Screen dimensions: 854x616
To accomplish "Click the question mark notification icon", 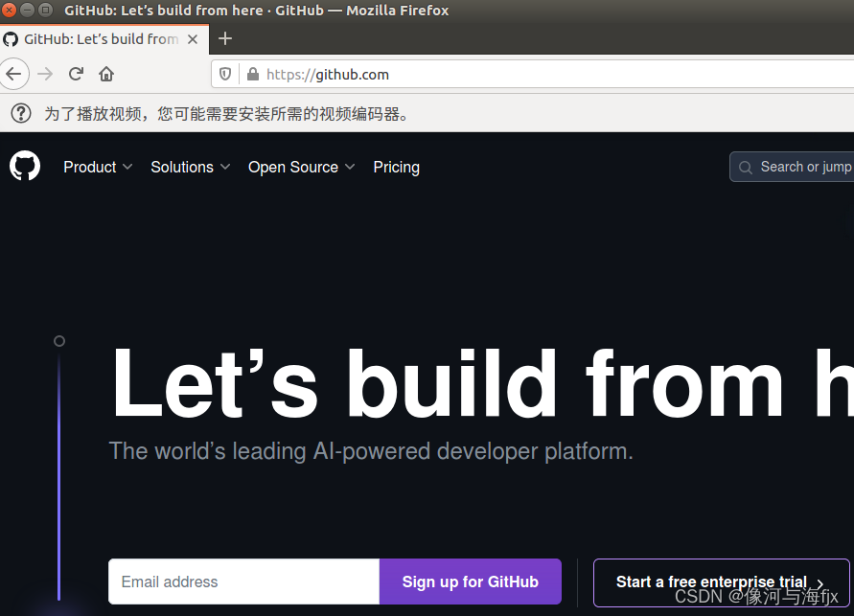I will point(21,113).
